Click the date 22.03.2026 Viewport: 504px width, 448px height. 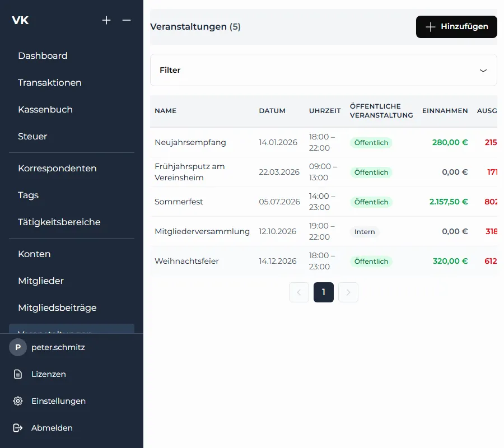(279, 172)
